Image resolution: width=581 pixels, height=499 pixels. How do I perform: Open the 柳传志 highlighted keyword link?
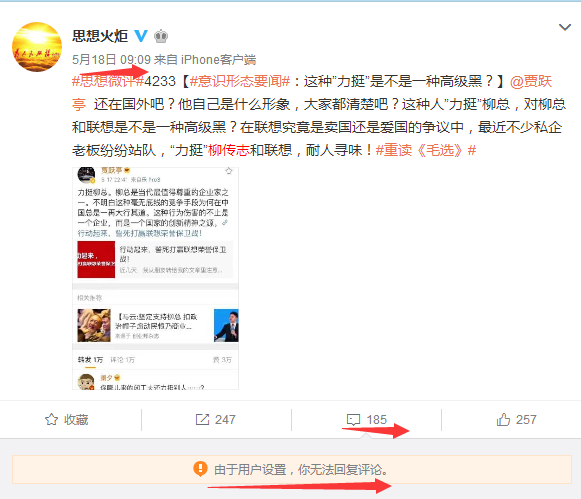tap(229, 150)
